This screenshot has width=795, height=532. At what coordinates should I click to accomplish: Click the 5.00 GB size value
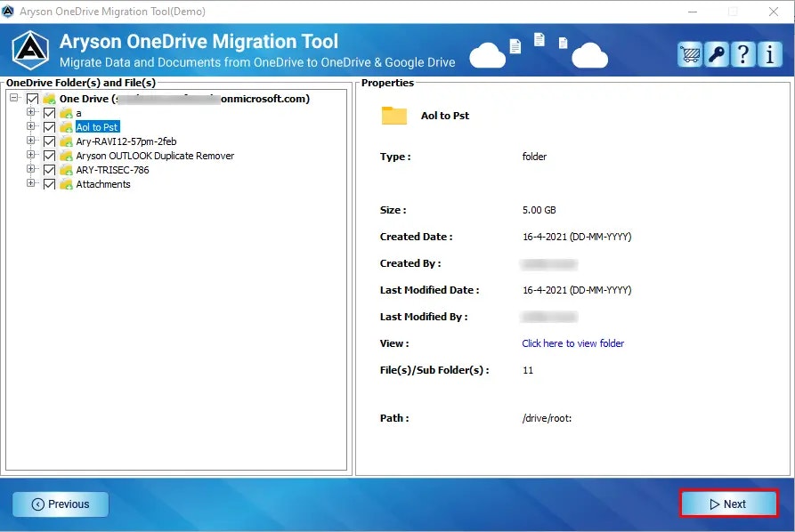click(x=539, y=210)
